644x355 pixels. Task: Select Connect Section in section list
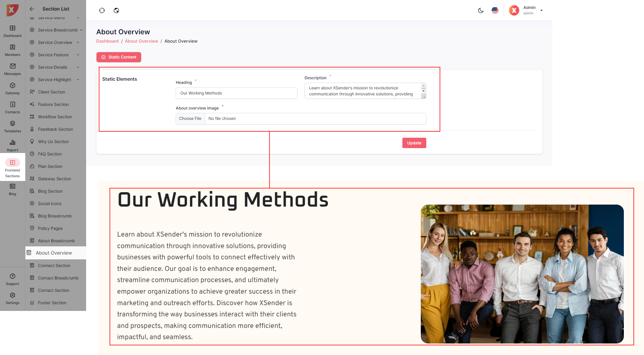point(54,265)
